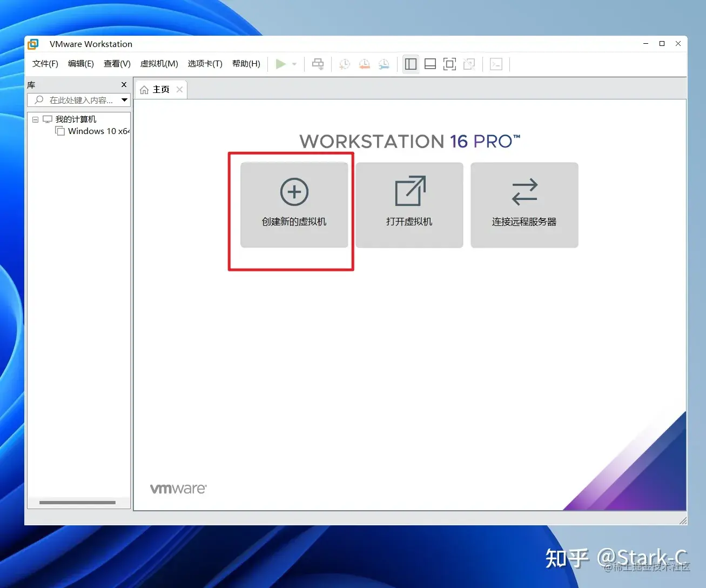Close the 库 library panel
Image resolution: width=706 pixels, height=588 pixels.
point(124,85)
